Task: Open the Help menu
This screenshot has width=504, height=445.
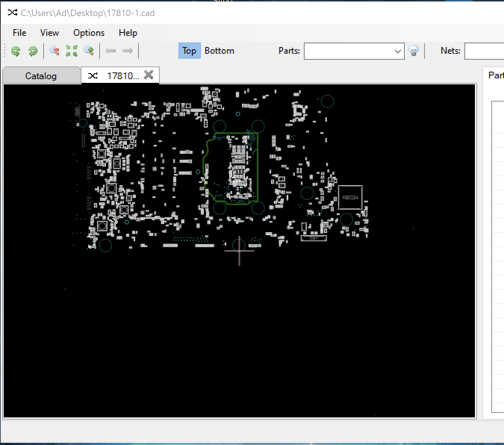Action: coord(128,33)
